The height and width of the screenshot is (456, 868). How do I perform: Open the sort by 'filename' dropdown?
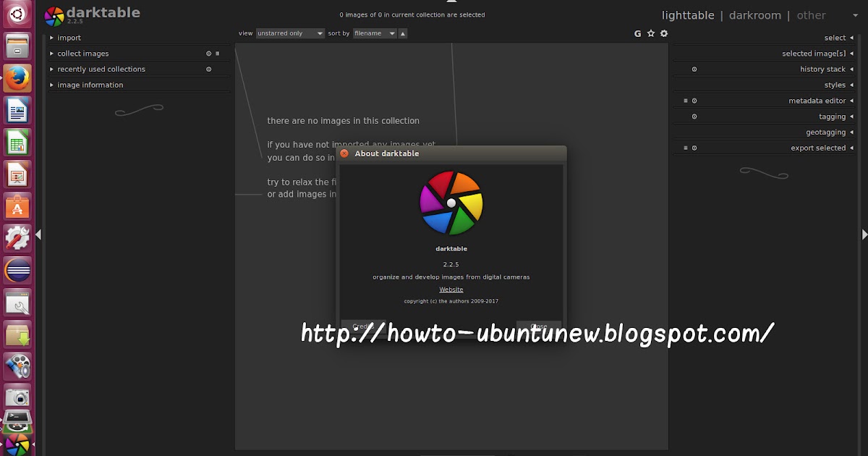(x=375, y=33)
